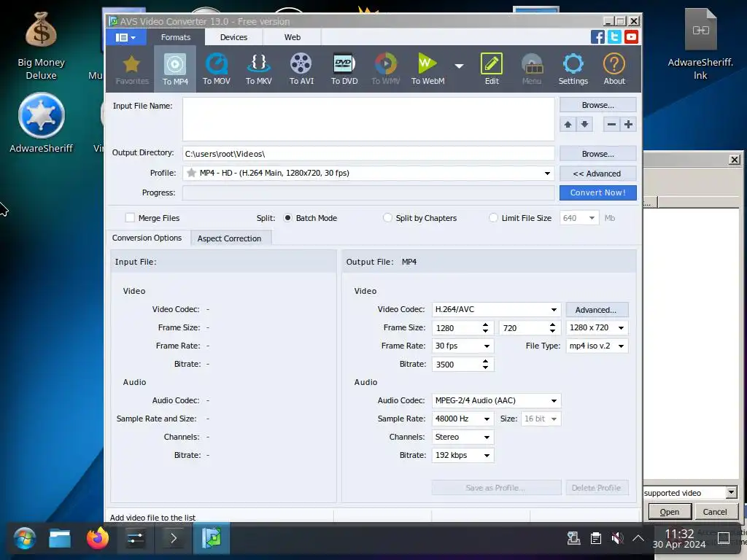The image size is (747, 560).
Task: Remove file with the minus button
Action: [611, 125]
